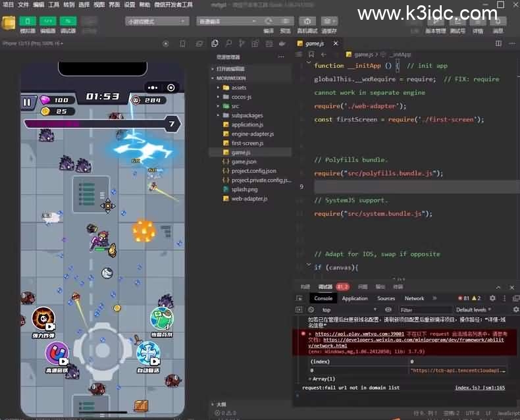Toggle the green Debugger (调试器) button
The image size is (520, 420).
pos(68,21)
